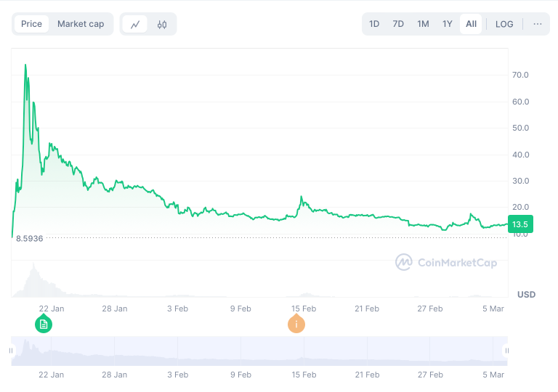Set time range to 1M
This screenshot has height=392, width=558.
point(423,24)
